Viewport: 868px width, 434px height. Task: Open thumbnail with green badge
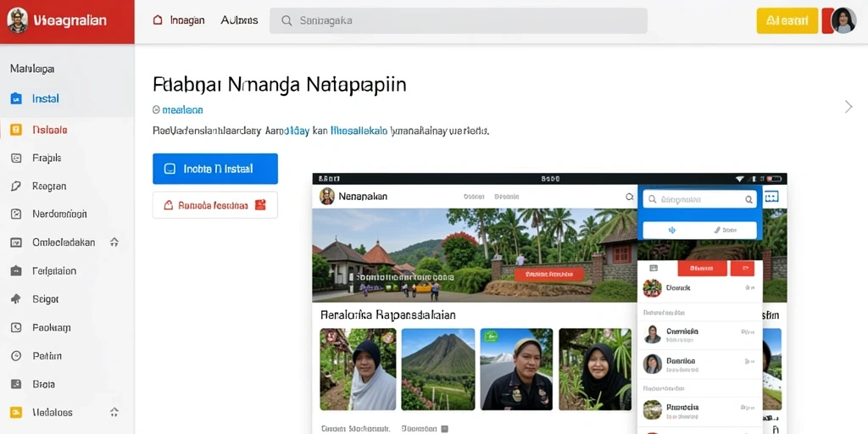coord(516,370)
